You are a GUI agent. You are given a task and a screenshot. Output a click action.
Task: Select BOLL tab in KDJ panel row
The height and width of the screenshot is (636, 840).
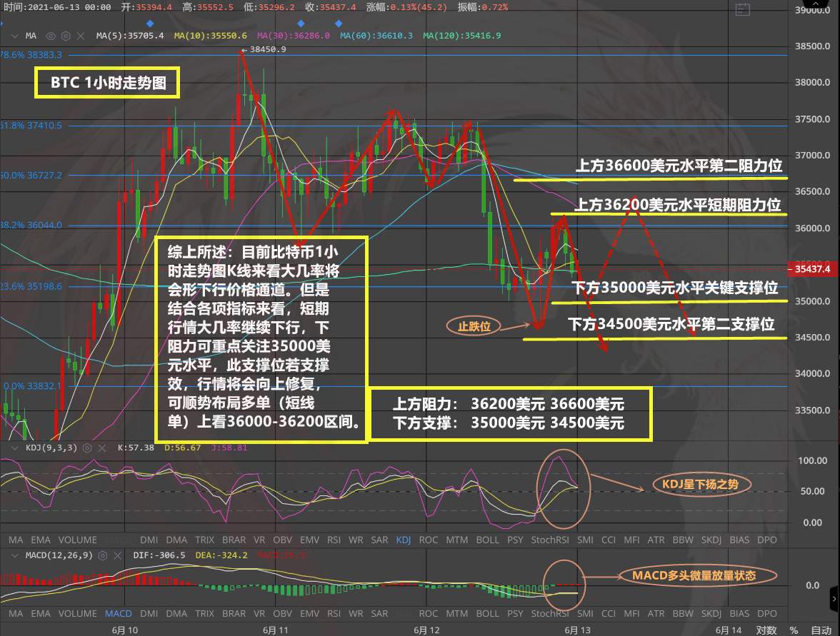487,540
